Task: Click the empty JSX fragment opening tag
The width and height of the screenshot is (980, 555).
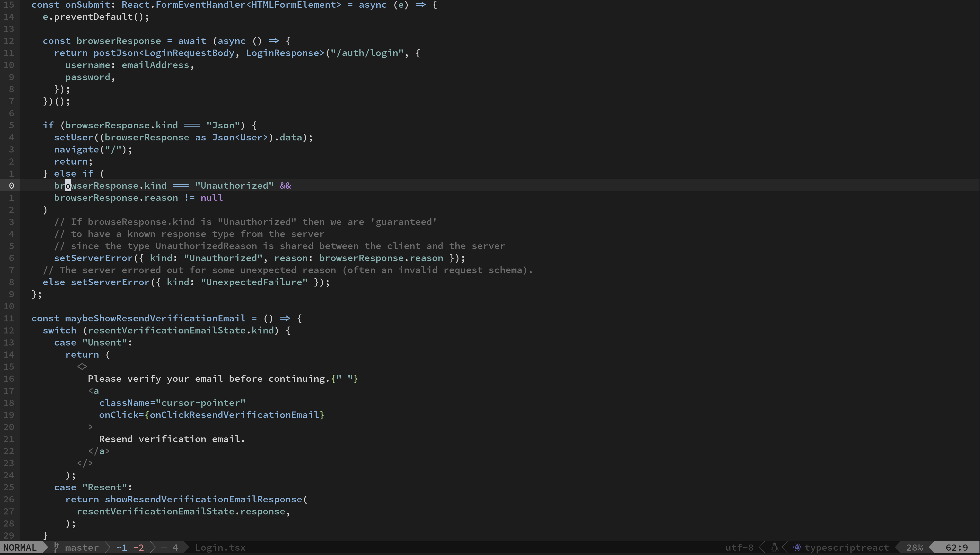Action: (x=82, y=366)
